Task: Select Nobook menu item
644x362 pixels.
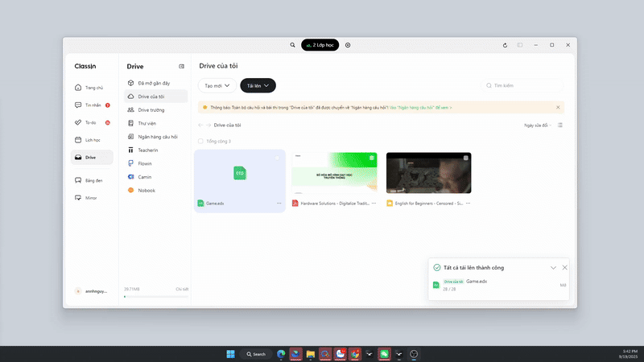Action: click(155, 191)
